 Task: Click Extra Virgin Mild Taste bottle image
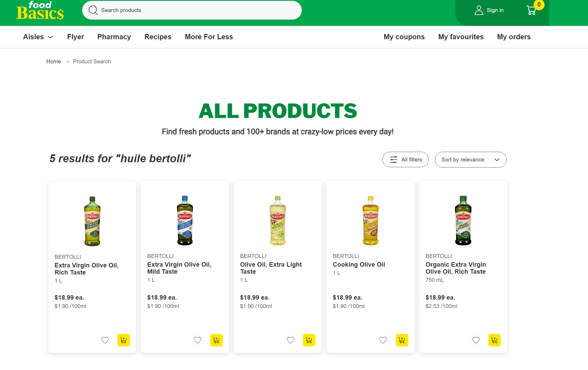185,221
